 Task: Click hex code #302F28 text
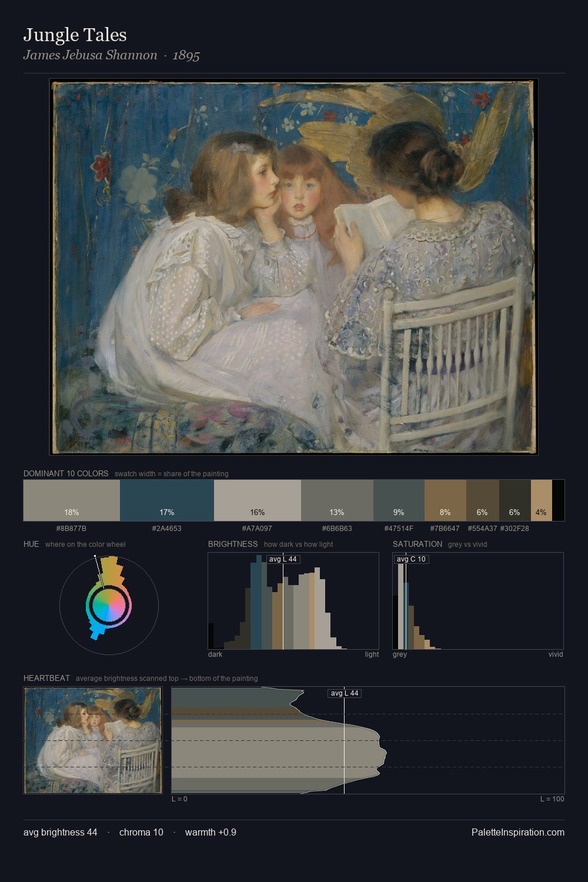coord(514,529)
